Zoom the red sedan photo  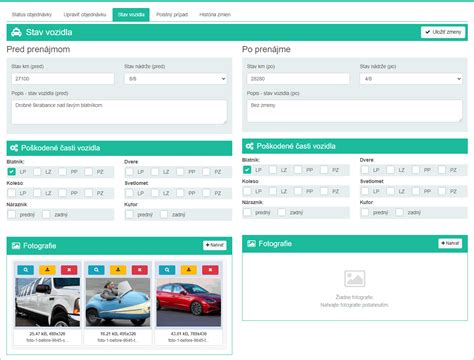click(x=167, y=270)
